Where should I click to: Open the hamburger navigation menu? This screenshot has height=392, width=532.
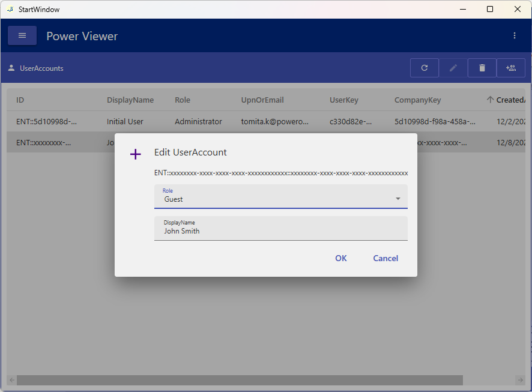point(22,35)
